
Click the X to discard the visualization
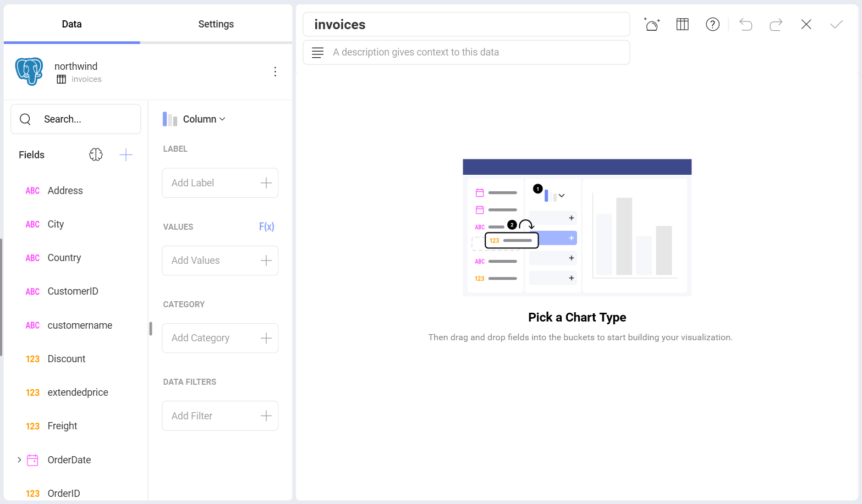pyautogui.click(x=806, y=24)
